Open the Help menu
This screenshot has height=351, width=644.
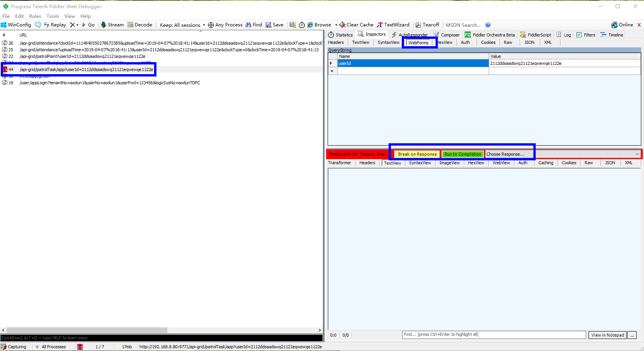pos(85,16)
